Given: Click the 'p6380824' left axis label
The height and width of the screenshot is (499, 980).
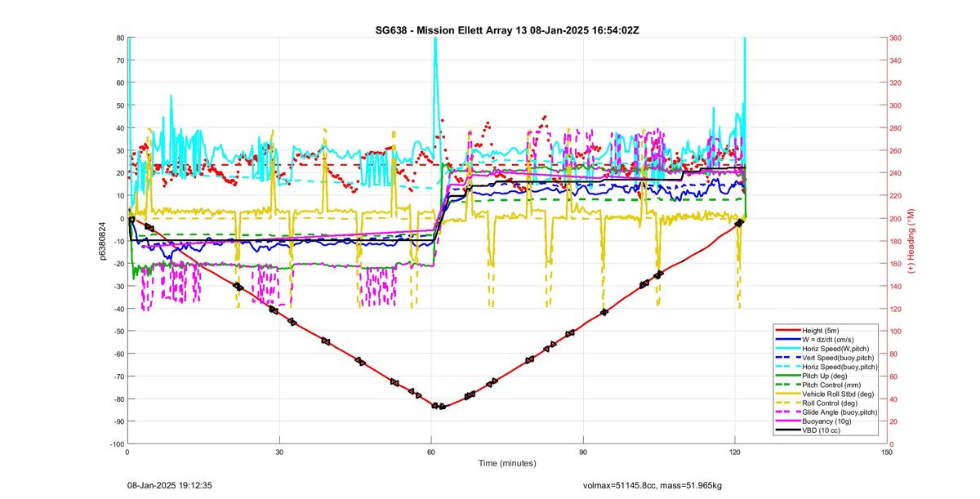Looking at the screenshot, I should [x=104, y=241].
